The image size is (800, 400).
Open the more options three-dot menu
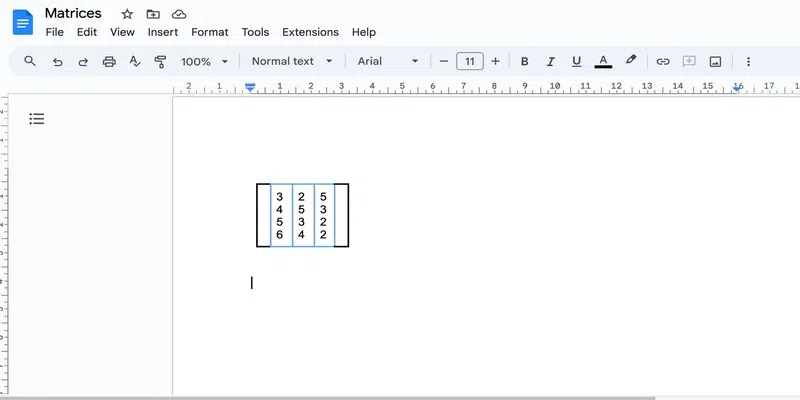coord(748,62)
